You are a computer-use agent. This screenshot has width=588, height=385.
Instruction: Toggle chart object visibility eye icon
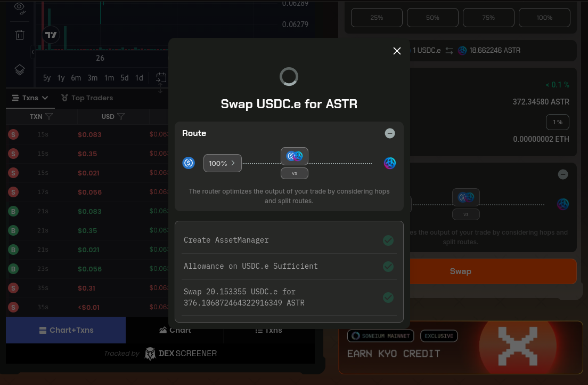20,8
